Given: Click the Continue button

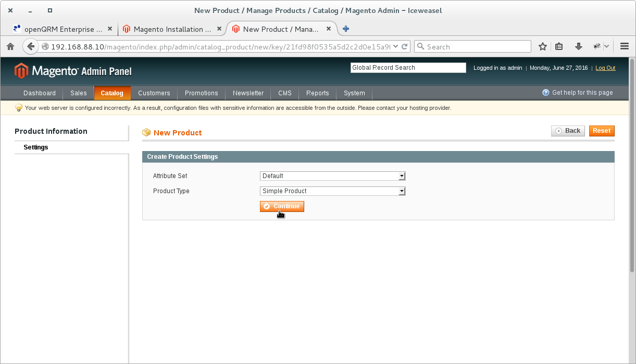Looking at the screenshot, I should pos(282,206).
